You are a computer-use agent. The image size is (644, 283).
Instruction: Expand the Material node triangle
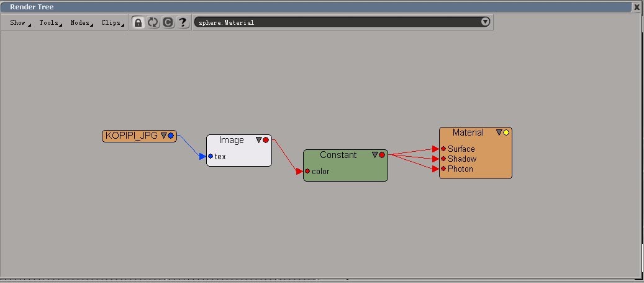[499, 132]
